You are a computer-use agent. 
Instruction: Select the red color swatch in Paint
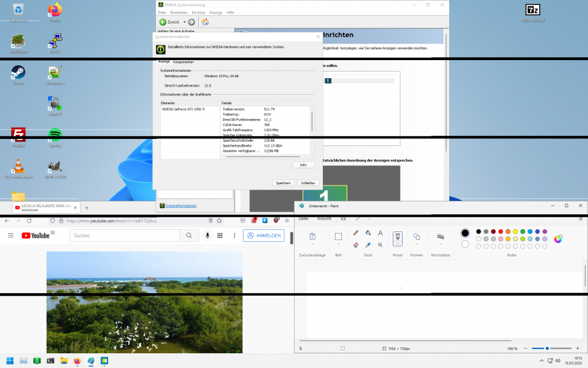click(500, 231)
